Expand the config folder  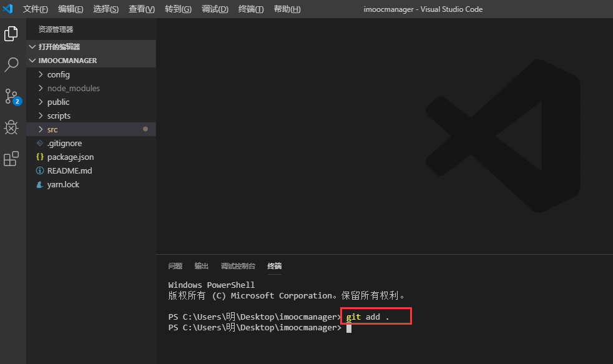pyautogui.click(x=58, y=74)
